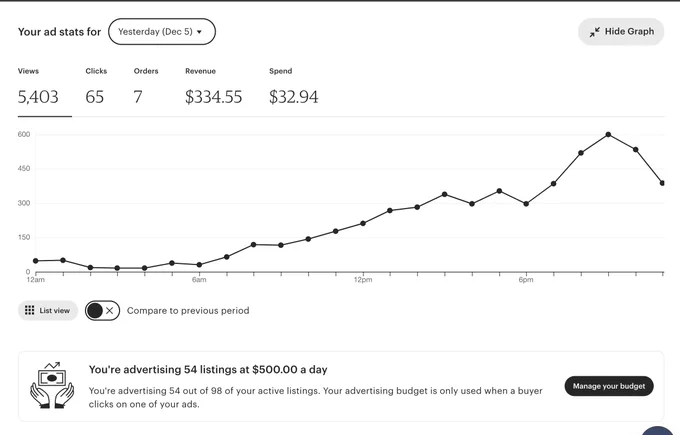Select the Spend stat tab

click(x=294, y=88)
